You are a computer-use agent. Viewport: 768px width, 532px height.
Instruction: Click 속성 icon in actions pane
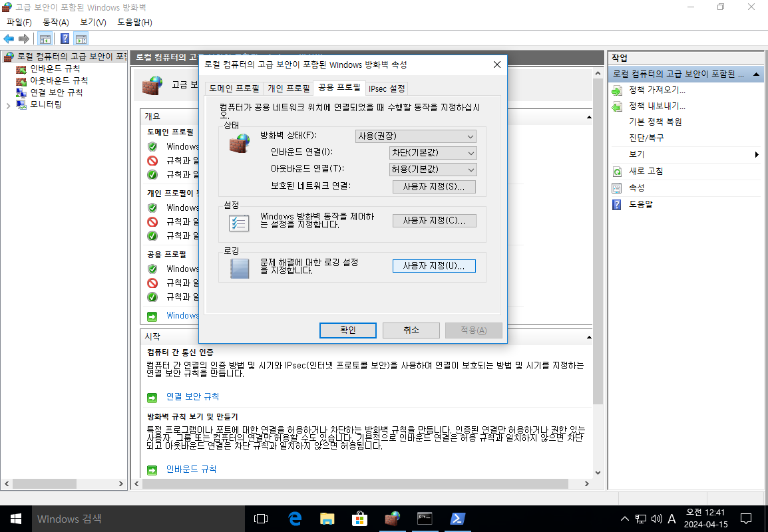[617, 188]
